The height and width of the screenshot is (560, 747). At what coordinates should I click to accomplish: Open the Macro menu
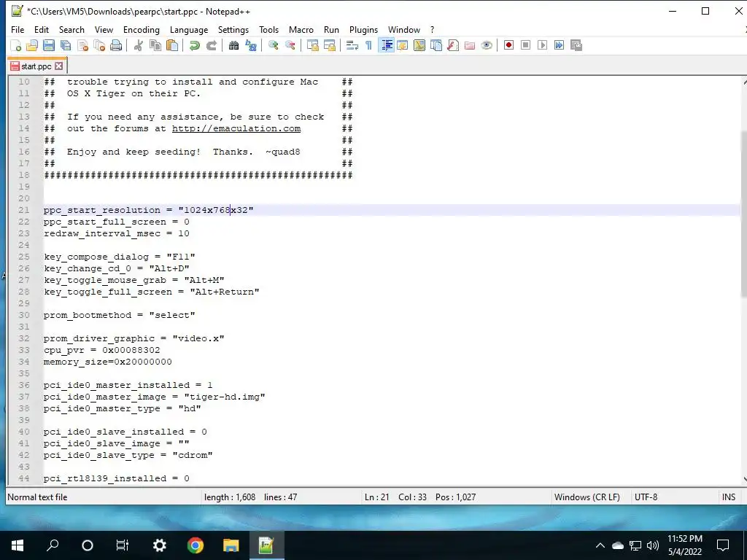[x=301, y=29]
